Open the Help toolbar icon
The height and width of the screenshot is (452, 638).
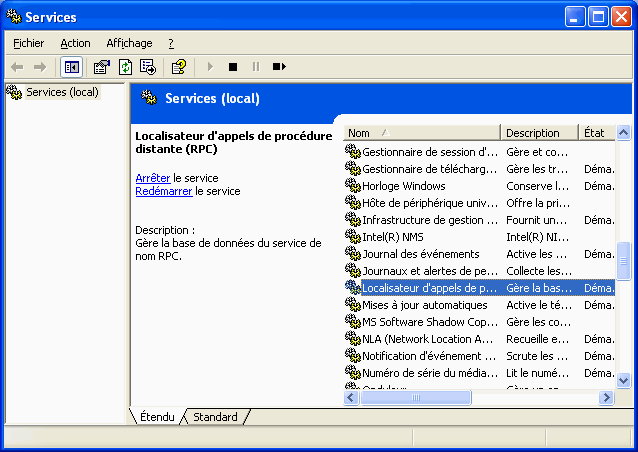click(179, 67)
